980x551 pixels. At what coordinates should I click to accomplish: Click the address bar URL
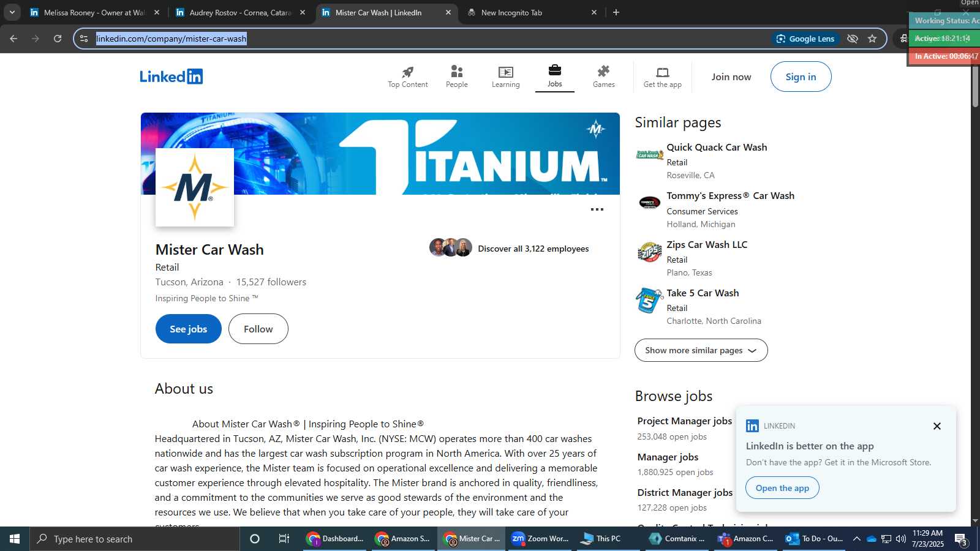point(171,39)
